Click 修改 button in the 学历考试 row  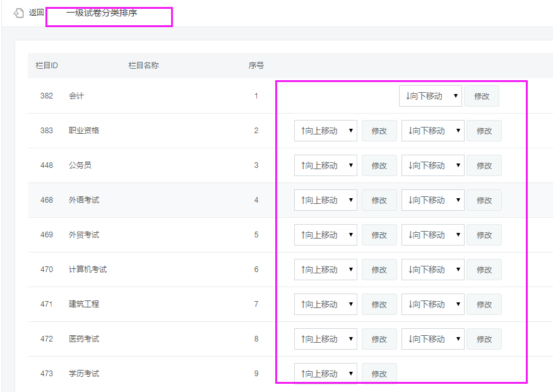379,374
